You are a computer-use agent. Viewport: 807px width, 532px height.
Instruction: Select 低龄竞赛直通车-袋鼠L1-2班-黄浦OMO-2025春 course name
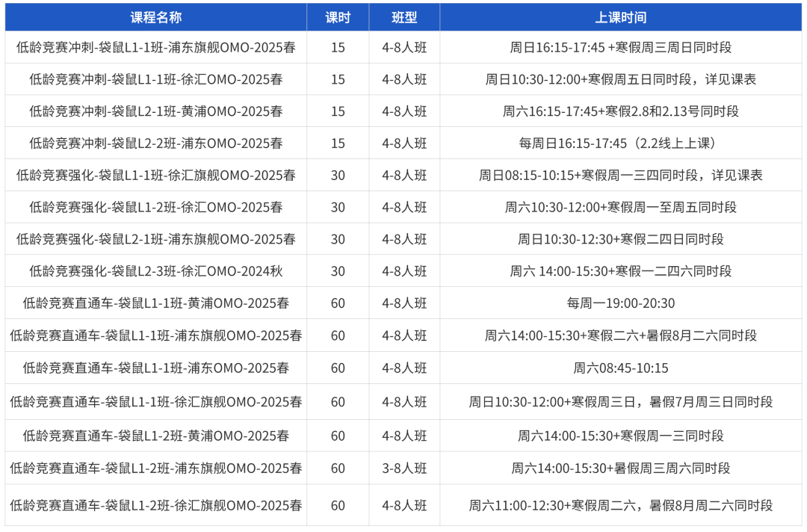(x=156, y=436)
